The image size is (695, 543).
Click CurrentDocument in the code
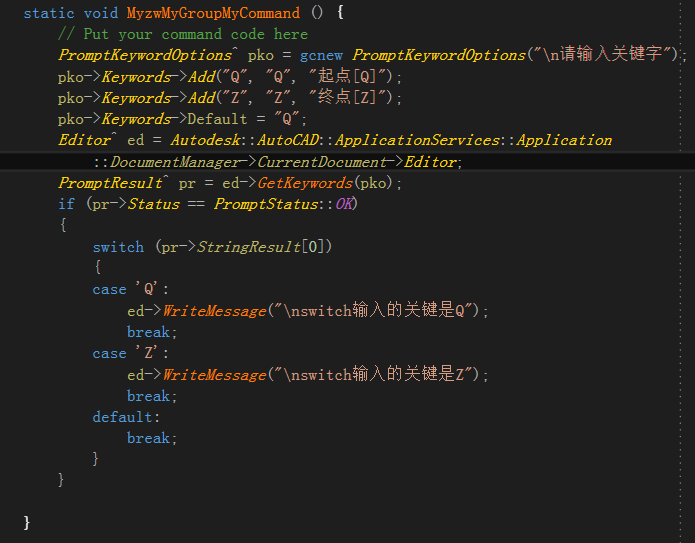pos(322,162)
